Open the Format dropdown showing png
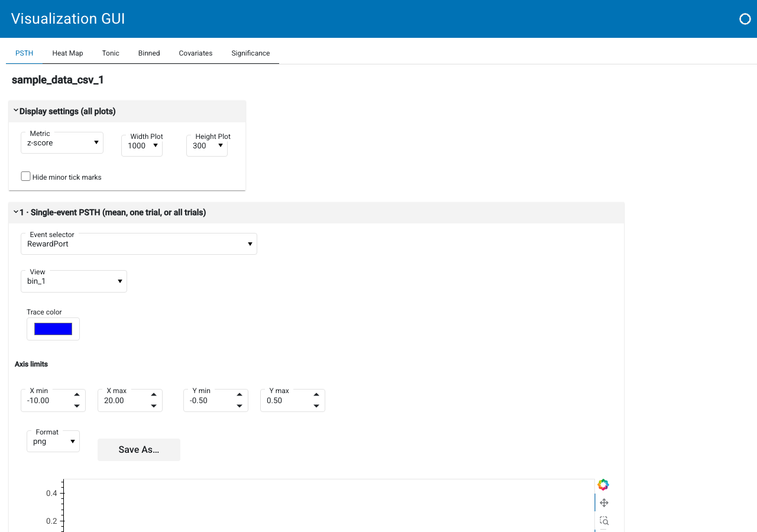The image size is (757, 532). [53, 442]
